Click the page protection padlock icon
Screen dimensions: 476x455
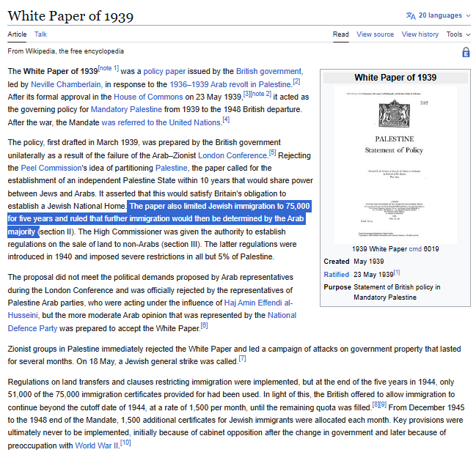click(x=466, y=52)
